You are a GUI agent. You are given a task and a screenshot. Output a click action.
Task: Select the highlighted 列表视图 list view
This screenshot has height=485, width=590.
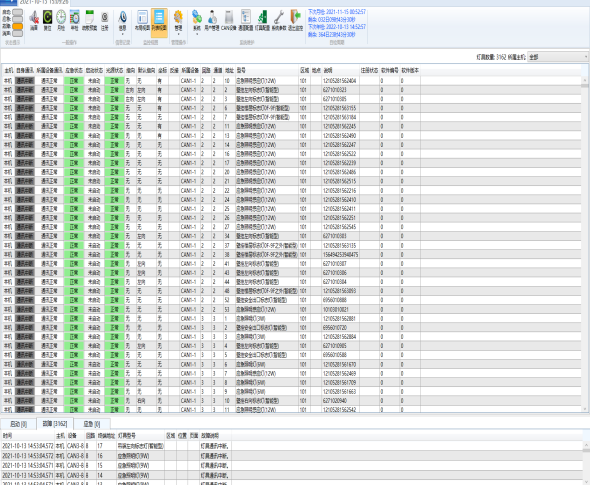pos(159,22)
